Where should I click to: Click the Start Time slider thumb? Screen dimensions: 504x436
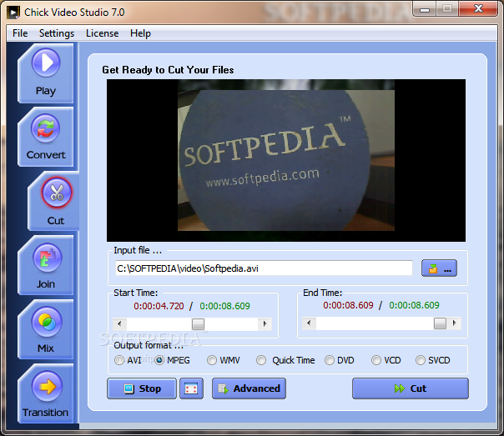[198, 324]
